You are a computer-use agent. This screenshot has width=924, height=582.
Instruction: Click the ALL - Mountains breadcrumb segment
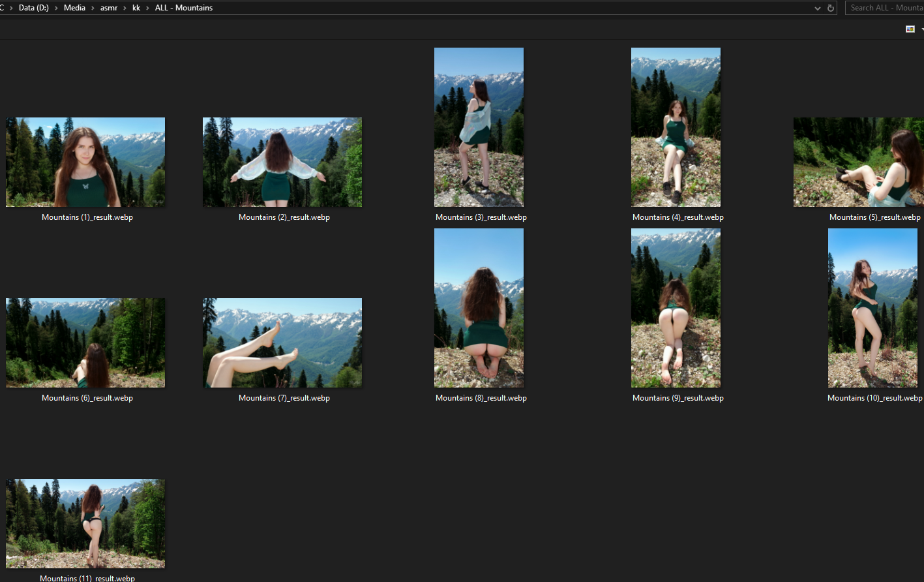pos(184,8)
